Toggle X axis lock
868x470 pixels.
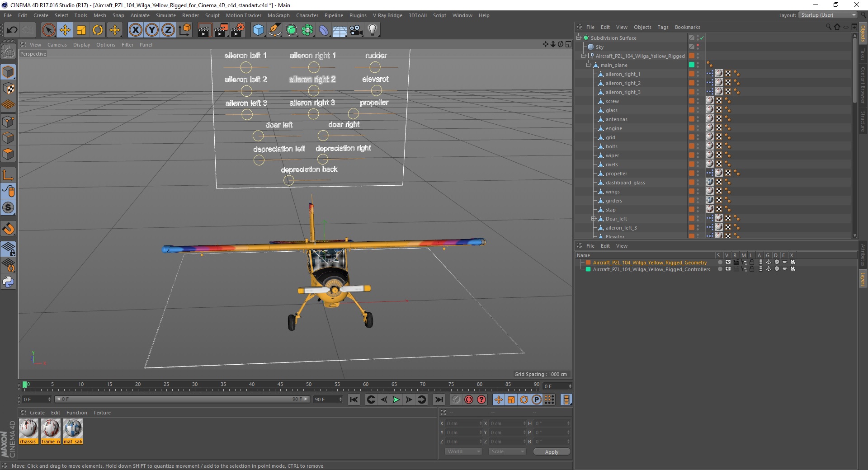[135, 30]
